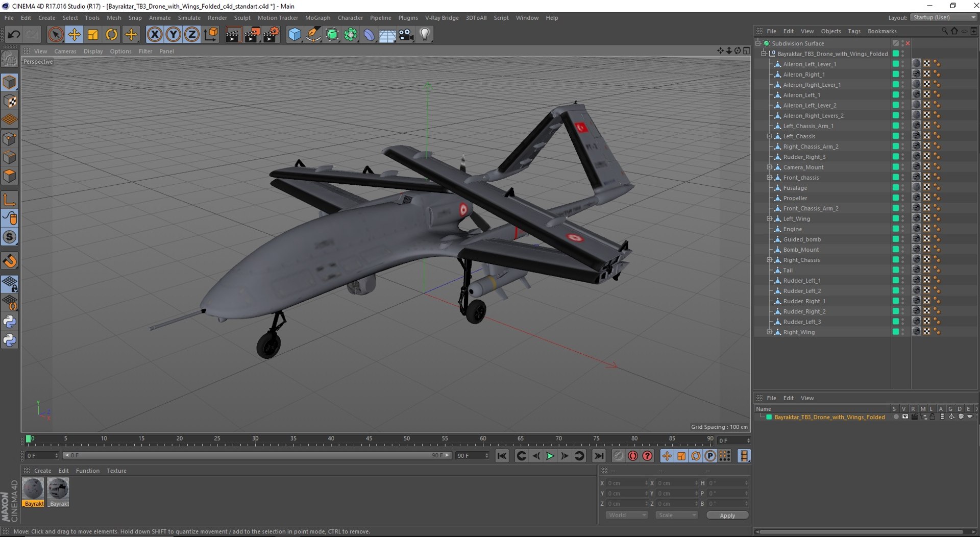Image resolution: width=980 pixels, height=537 pixels.
Task: Click the timeline range slider bar
Action: 257,455
